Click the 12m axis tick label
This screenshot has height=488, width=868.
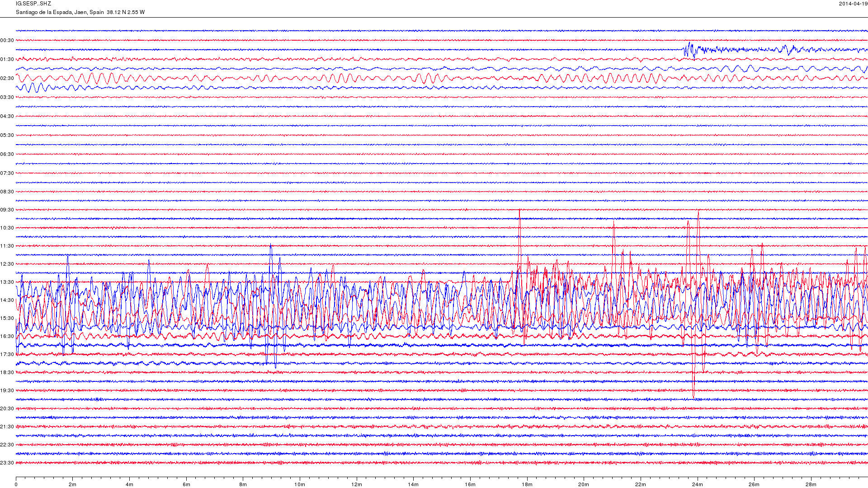click(x=357, y=485)
